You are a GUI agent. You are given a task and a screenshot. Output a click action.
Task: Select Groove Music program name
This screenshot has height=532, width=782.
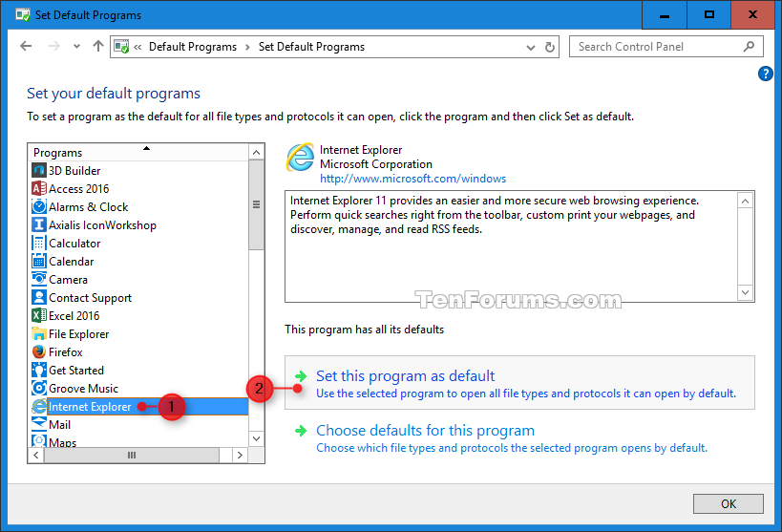[x=83, y=389]
